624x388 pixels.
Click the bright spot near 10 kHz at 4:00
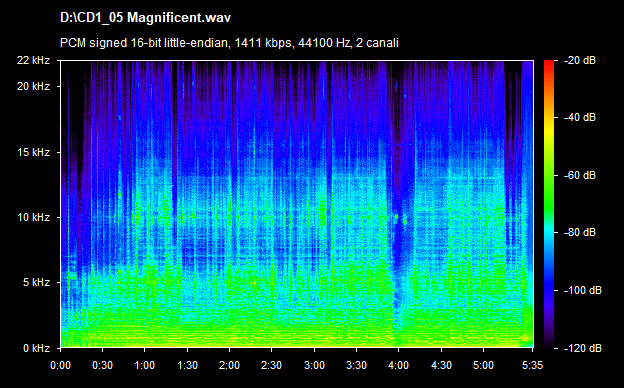coord(397,217)
